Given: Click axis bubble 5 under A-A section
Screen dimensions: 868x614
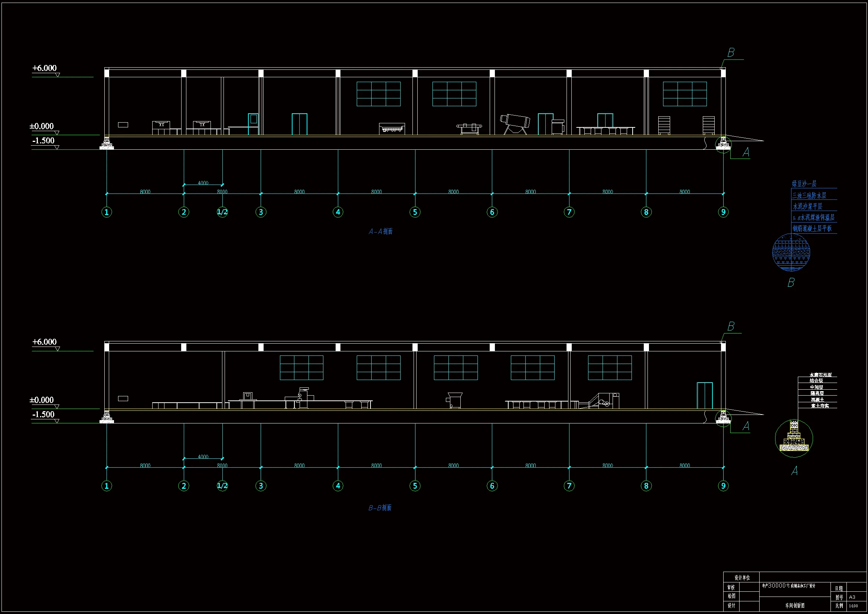Looking at the screenshot, I should click(x=415, y=212).
